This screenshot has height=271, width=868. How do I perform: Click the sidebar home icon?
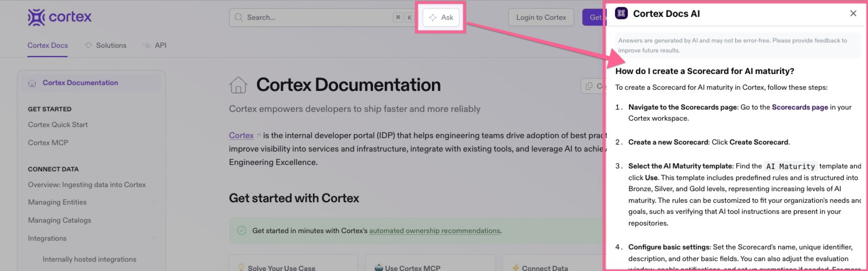coord(33,83)
